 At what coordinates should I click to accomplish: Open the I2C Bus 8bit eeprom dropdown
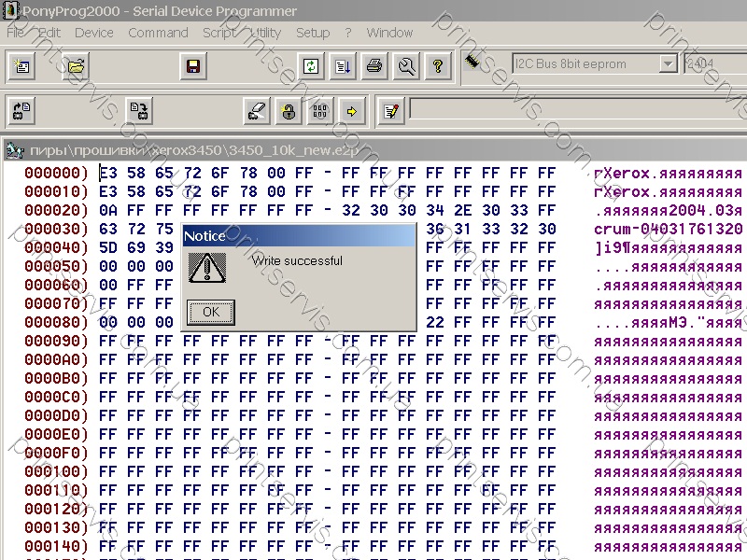point(595,63)
